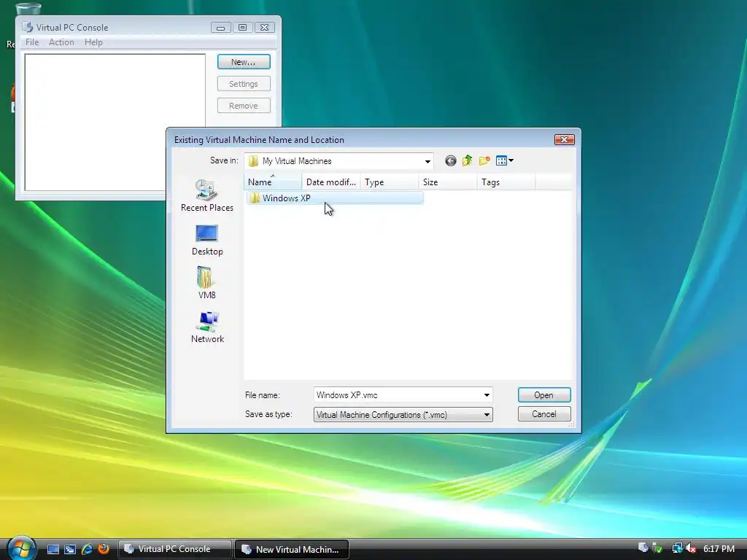
Task: Click the Windows Start orb
Action: tap(21, 548)
